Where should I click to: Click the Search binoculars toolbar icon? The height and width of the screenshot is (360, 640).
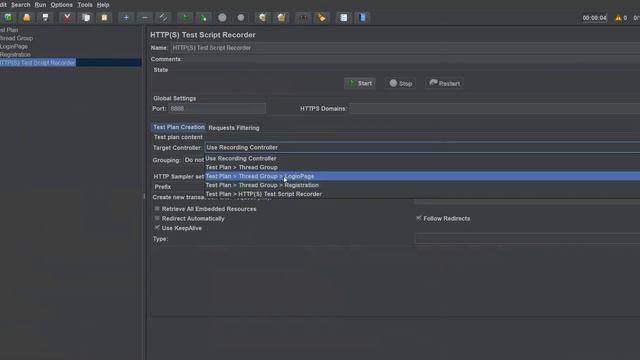click(x=303, y=18)
